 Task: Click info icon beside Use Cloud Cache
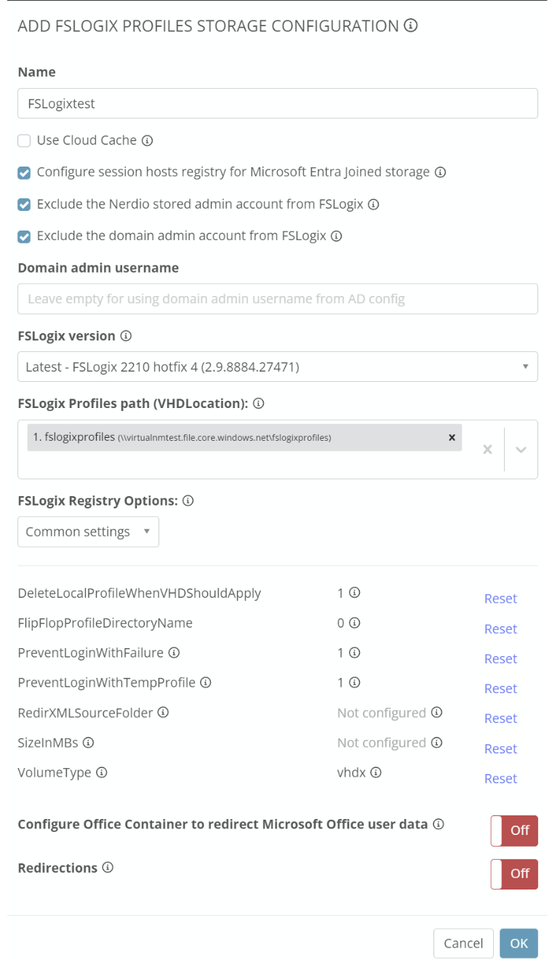pos(147,140)
